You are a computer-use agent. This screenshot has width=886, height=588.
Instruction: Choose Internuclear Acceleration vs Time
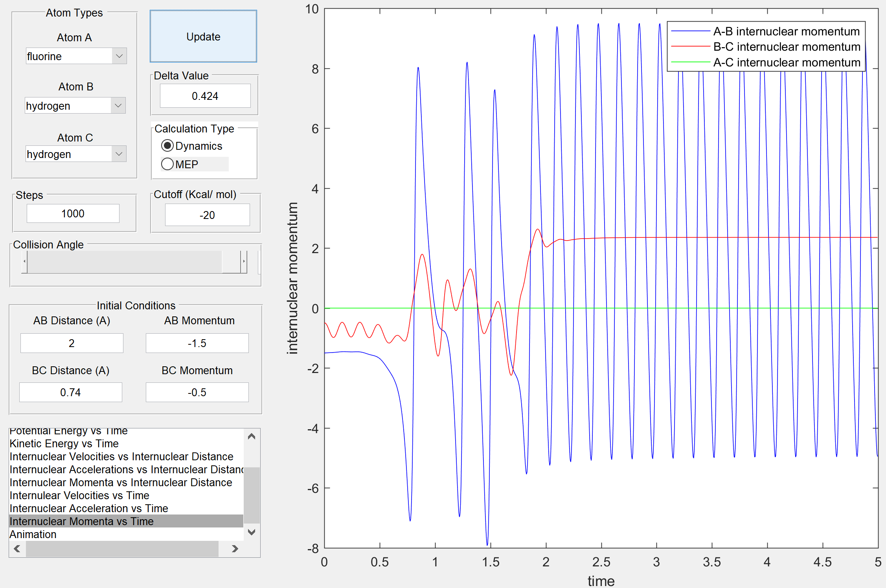point(89,508)
